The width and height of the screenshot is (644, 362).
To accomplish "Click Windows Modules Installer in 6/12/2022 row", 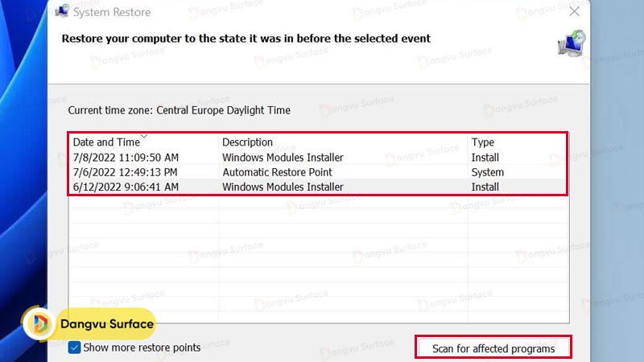I will tap(283, 187).
